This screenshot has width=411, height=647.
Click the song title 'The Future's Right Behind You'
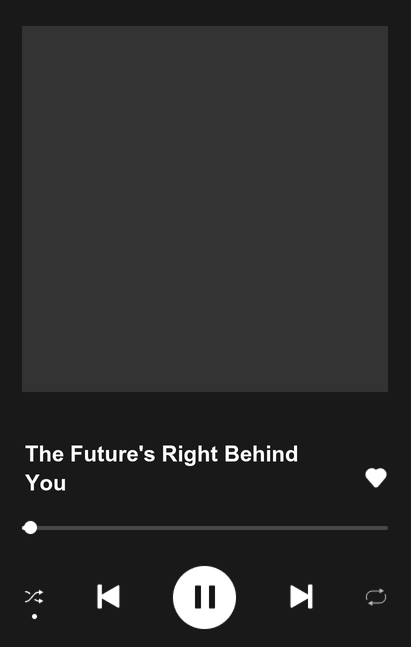pyautogui.click(x=161, y=468)
